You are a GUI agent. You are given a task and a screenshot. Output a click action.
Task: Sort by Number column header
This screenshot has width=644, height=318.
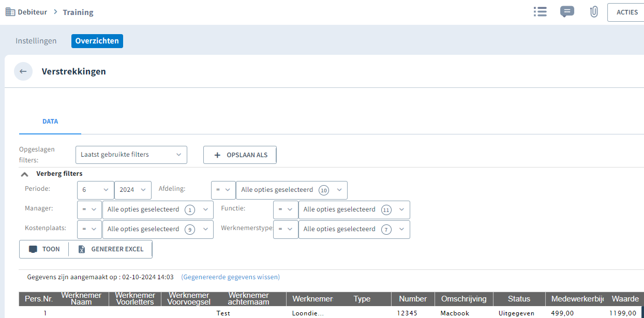(413, 299)
